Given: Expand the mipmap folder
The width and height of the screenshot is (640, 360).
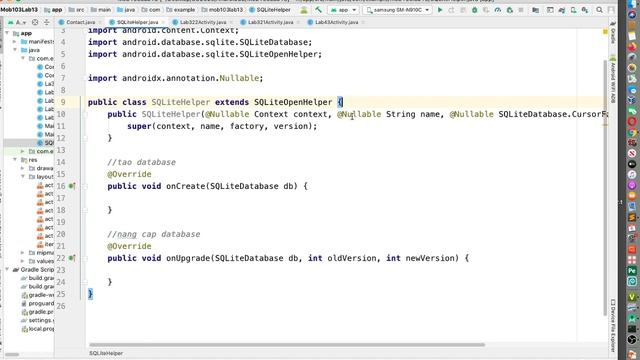Looking at the screenshot, I should point(23,253).
